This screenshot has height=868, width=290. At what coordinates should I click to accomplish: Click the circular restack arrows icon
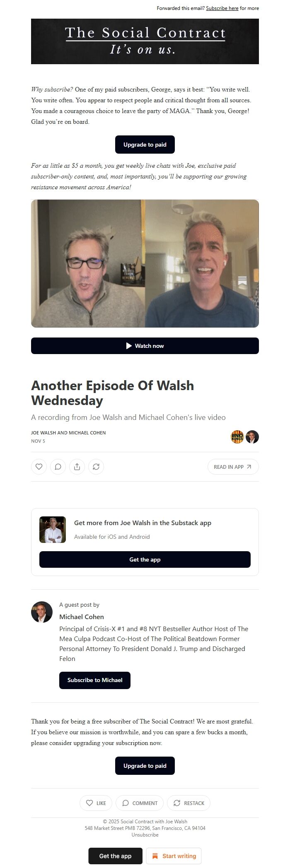[x=96, y=467]
